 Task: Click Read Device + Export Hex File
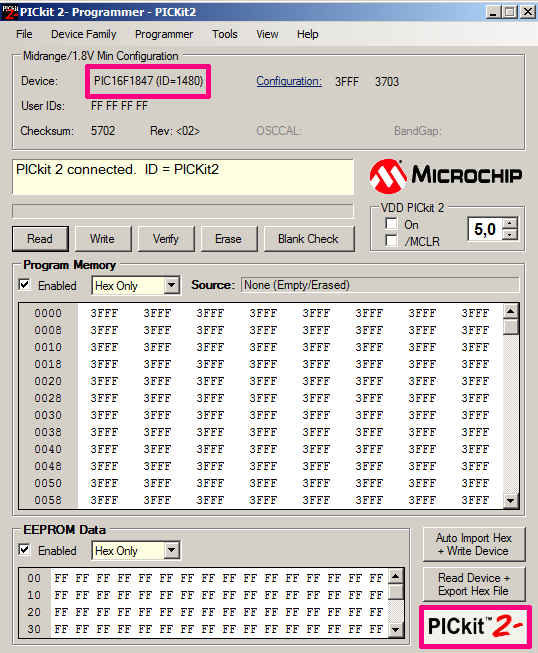[474, 585]
